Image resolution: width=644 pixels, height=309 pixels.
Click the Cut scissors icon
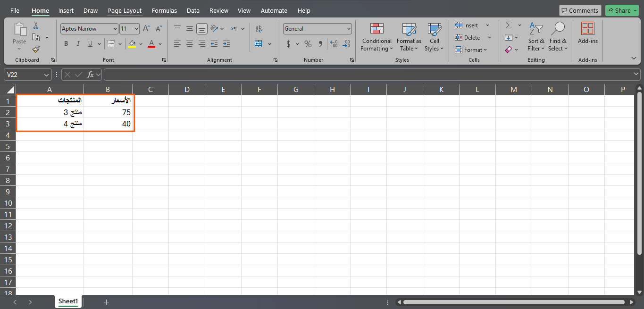pyautogui.click(x=36, y=25)
